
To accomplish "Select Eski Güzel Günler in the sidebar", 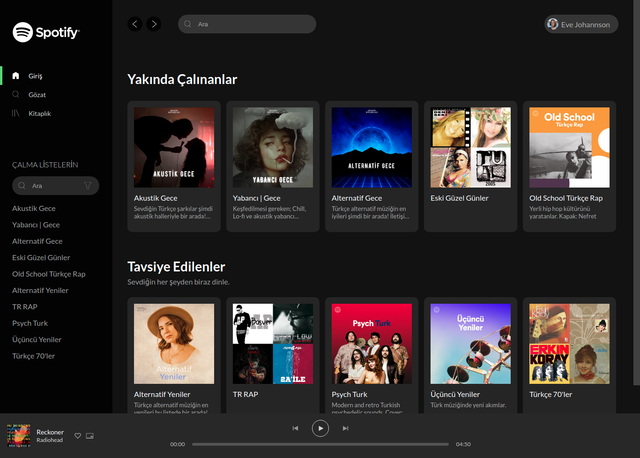I will click(x=41, y=258).
